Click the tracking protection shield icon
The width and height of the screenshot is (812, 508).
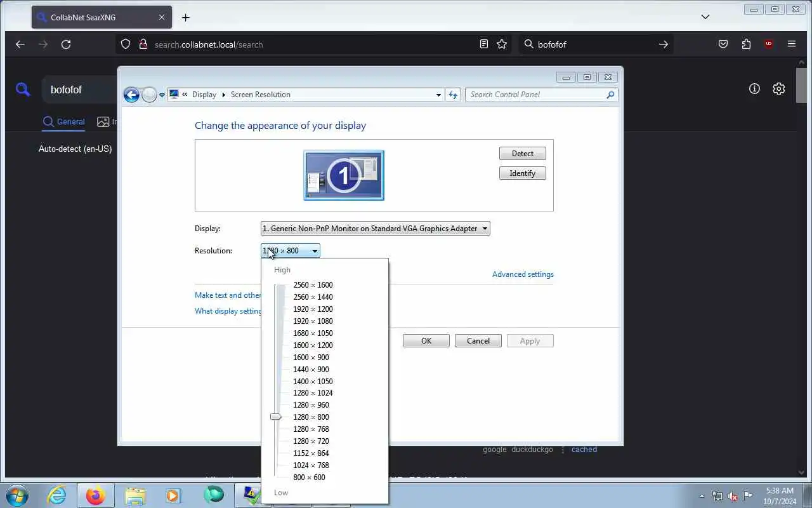(x=126, y=44)
